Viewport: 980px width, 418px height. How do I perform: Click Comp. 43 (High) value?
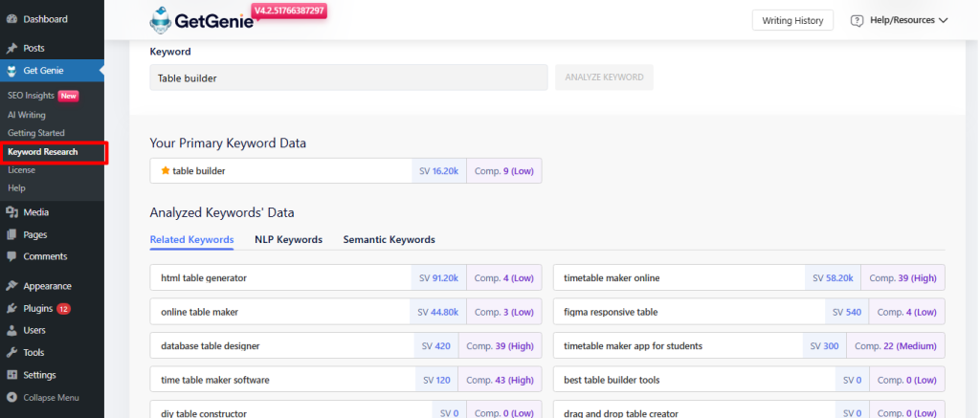tap(500, 380)
